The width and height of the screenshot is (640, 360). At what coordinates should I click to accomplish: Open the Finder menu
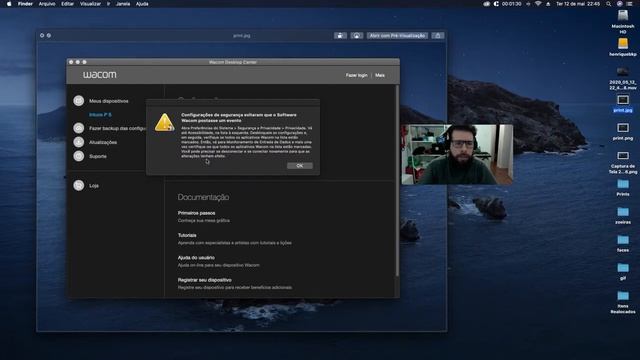pos(25,4)
